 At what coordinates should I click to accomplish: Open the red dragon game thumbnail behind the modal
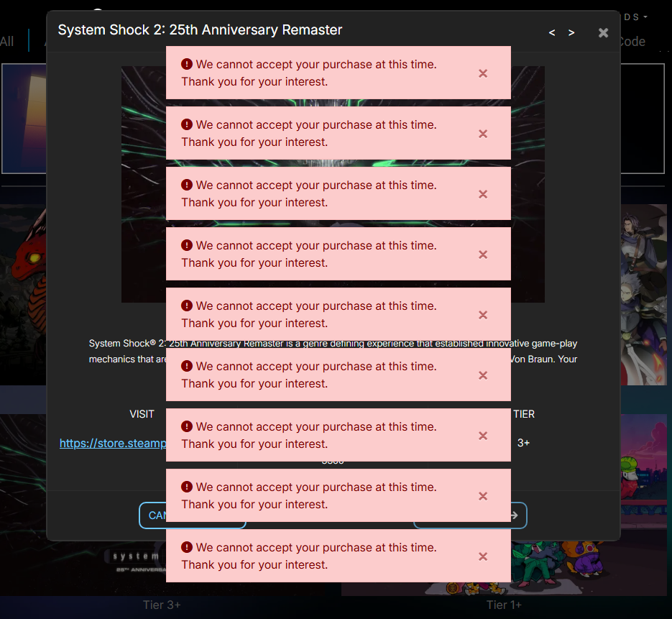click(23, 295)
